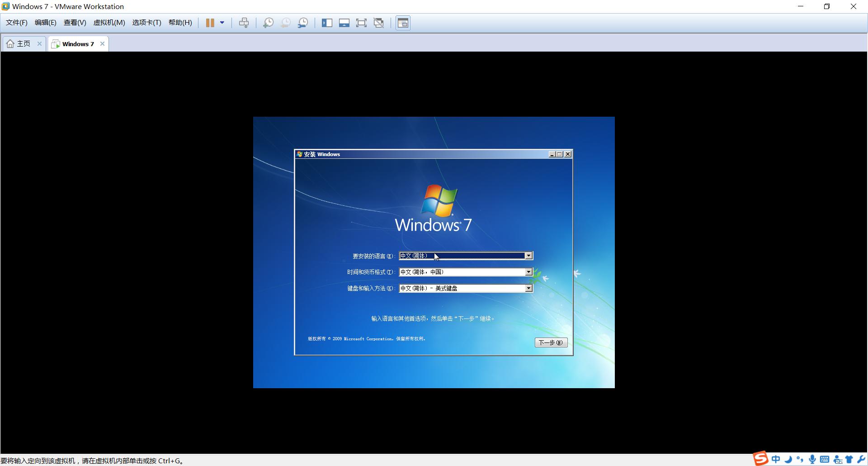The height and width of the screenshot is (466, 868).
Task: Open the snapshot manager icon
Action: click(303, 23)
